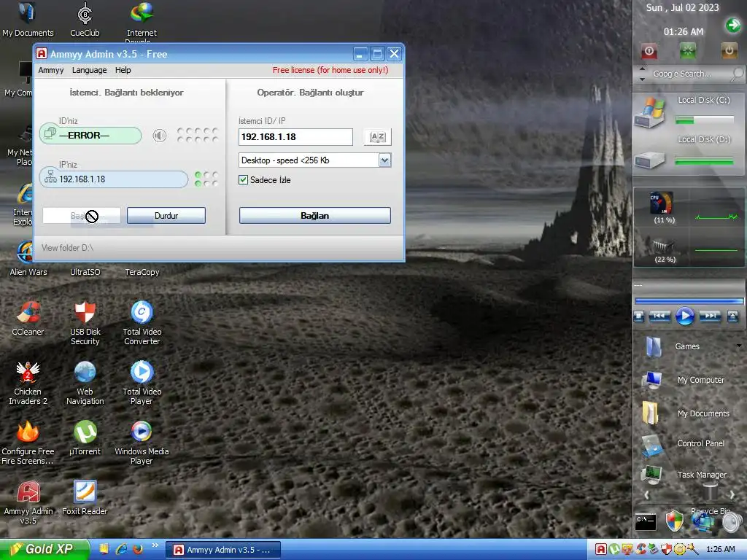Open the Configure Free Fire Screensaver icon
This screenshot has height=560, width=747.
[28, 443]
